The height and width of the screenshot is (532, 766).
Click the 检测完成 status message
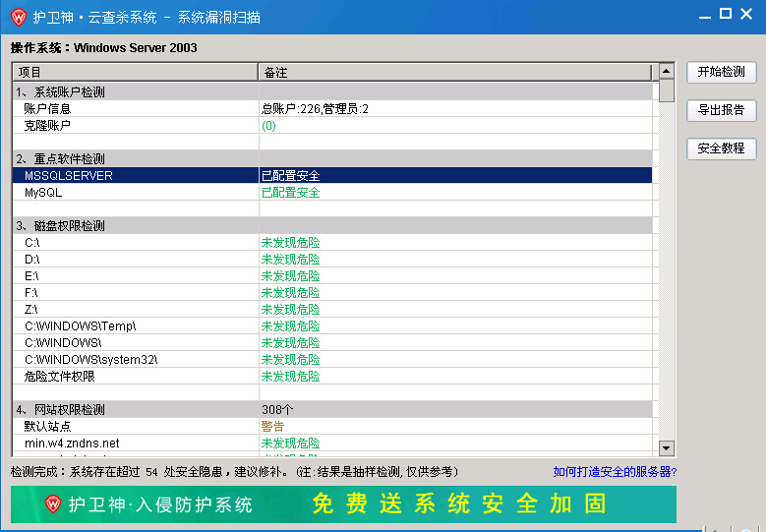(x=234, y=472)
